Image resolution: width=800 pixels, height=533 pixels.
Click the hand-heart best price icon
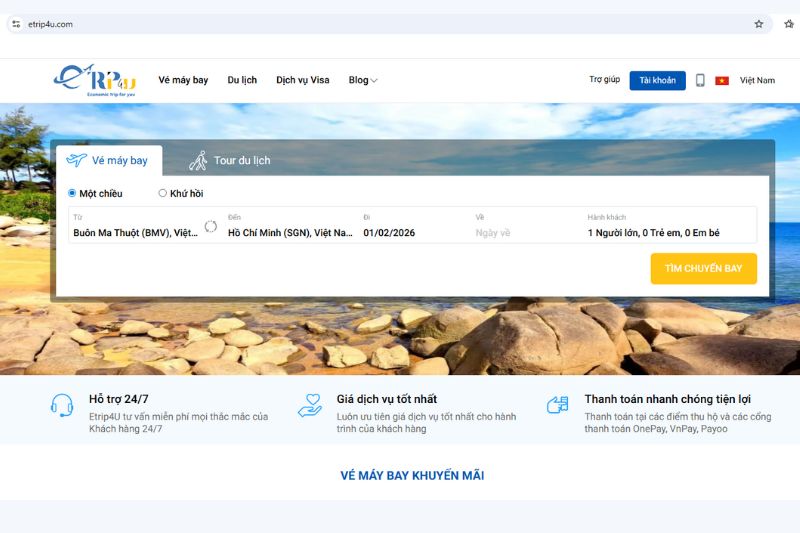click(x=310, y=405)
